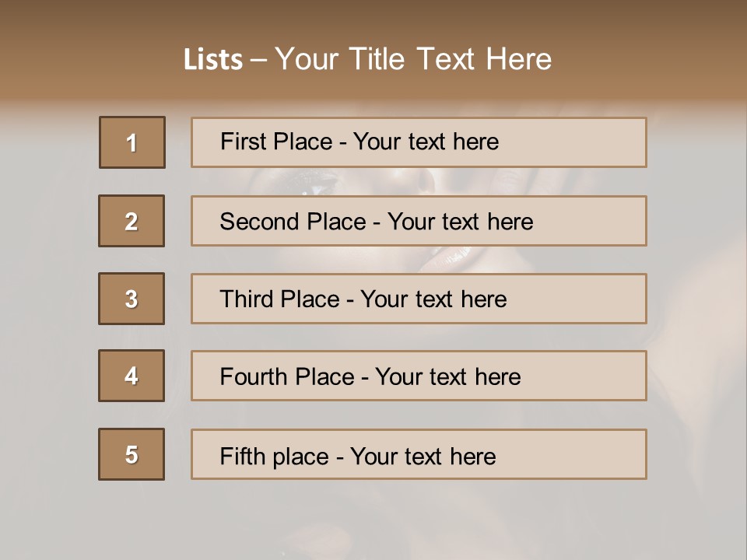
Task: Select the brown number 2 box
Action: (132, 221)
